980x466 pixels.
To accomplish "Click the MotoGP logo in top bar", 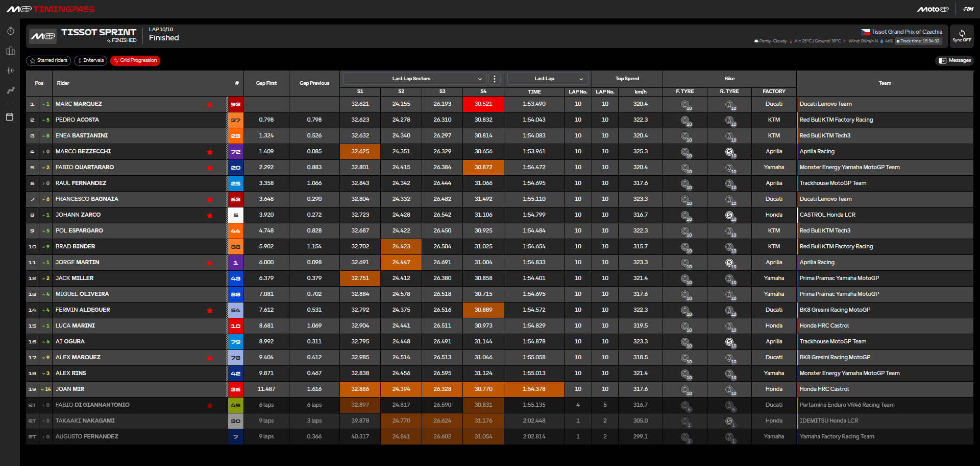I will pos(933,9).
